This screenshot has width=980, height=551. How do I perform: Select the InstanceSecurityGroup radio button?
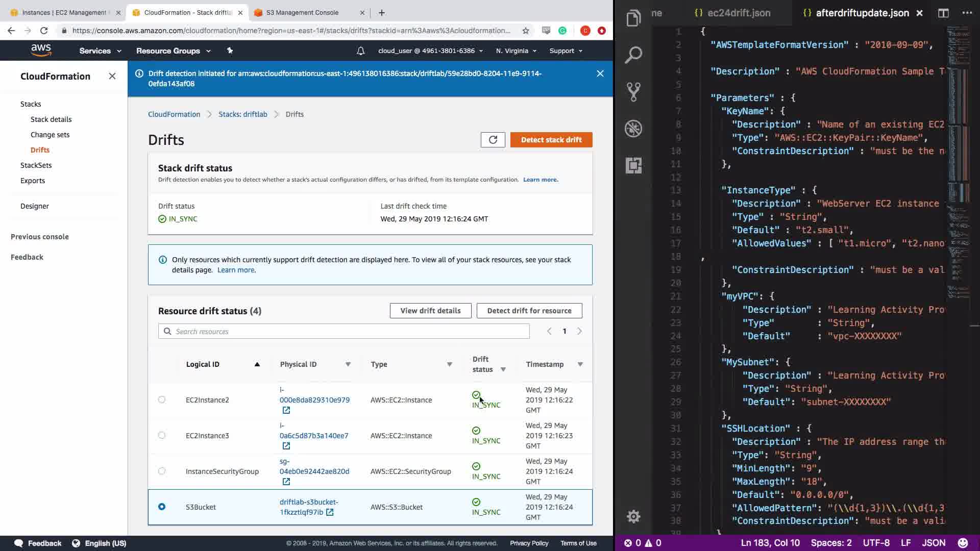point(162,471)
